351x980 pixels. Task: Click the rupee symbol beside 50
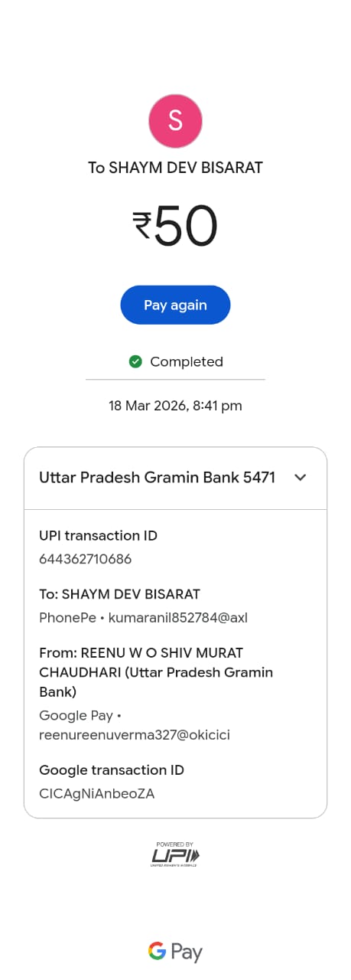(x=141, y=227)
